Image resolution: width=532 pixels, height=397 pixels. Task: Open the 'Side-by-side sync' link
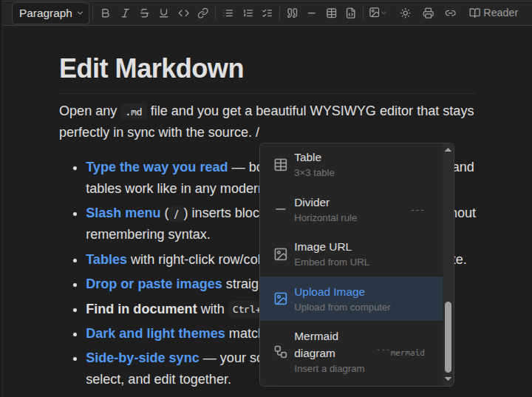pos(143,358)
